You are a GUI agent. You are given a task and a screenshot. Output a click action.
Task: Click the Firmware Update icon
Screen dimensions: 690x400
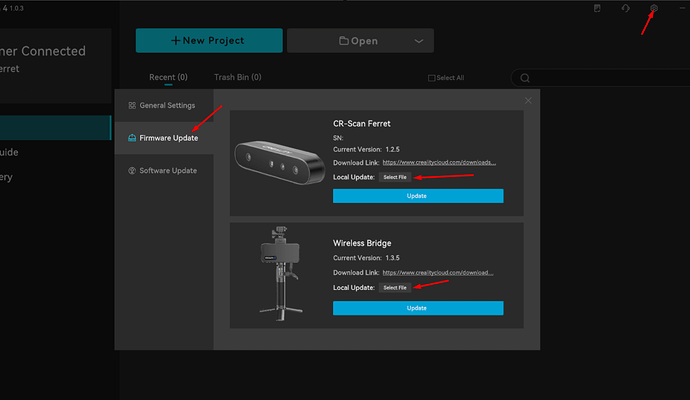pyautogui.click(x=132, y=138)
